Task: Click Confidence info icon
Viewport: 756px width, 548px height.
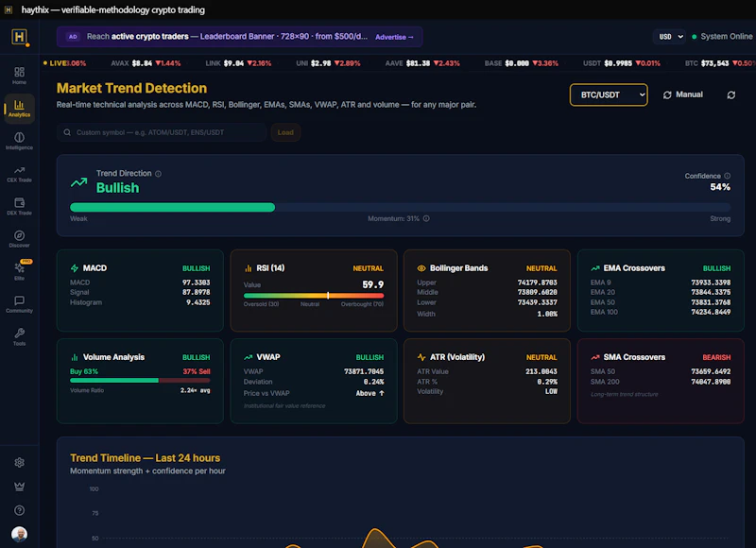Action: point(727,176)
